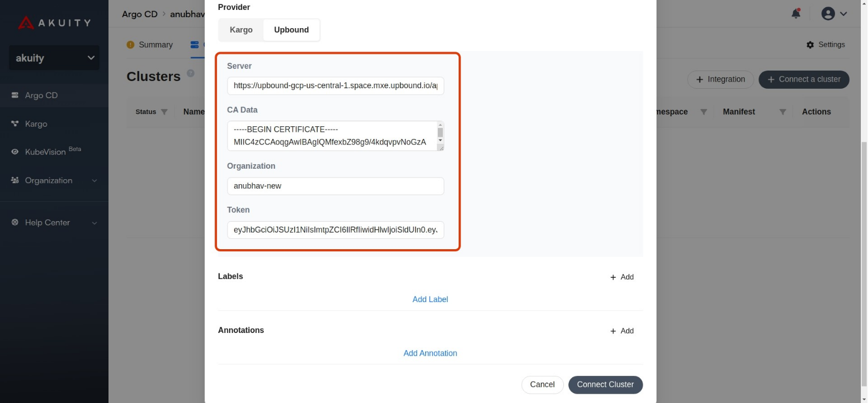Click the Connect Cluster button
Screen dimensions: 868x403
point(605,385)
